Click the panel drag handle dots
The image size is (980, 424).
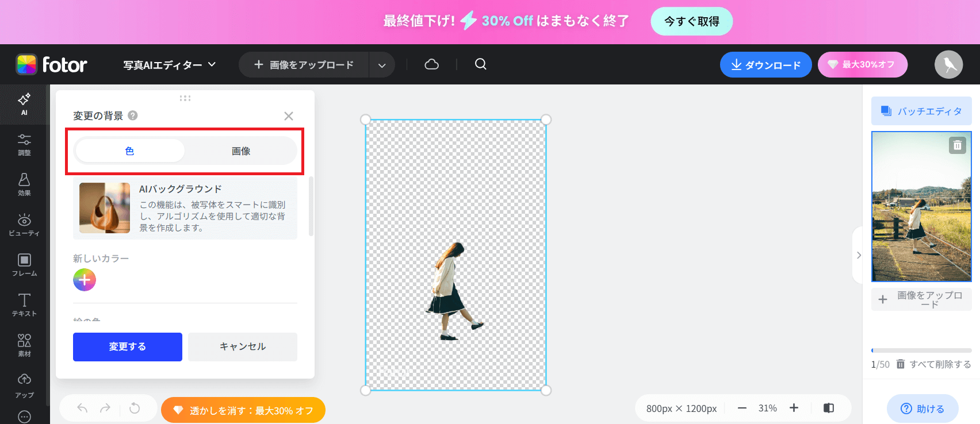coord(185,98)
